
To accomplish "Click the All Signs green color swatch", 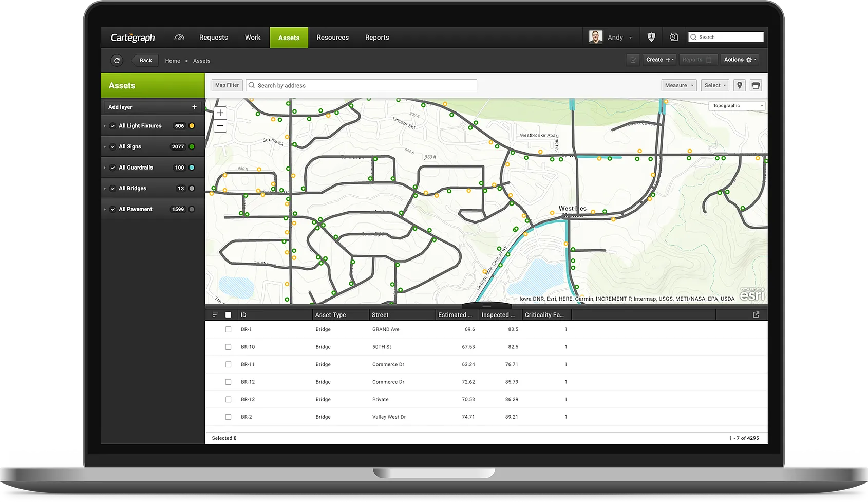I will point(192,147).
